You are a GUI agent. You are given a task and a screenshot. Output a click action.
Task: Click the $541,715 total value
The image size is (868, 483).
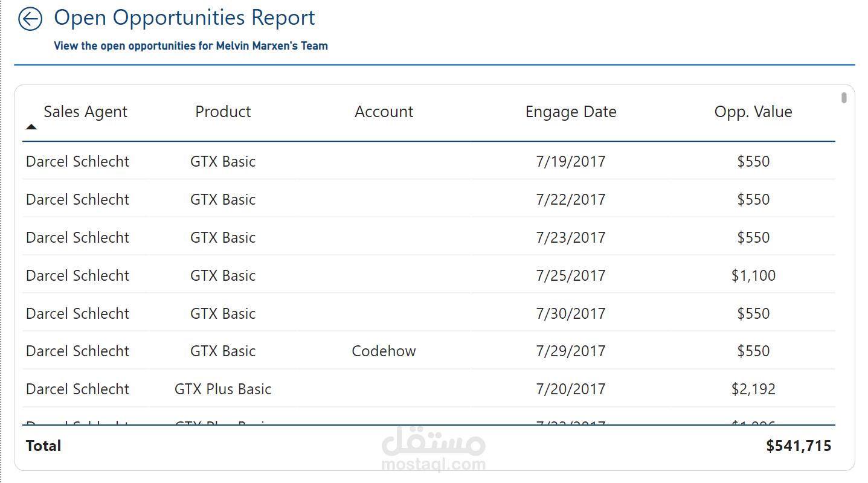click(799, 446)
